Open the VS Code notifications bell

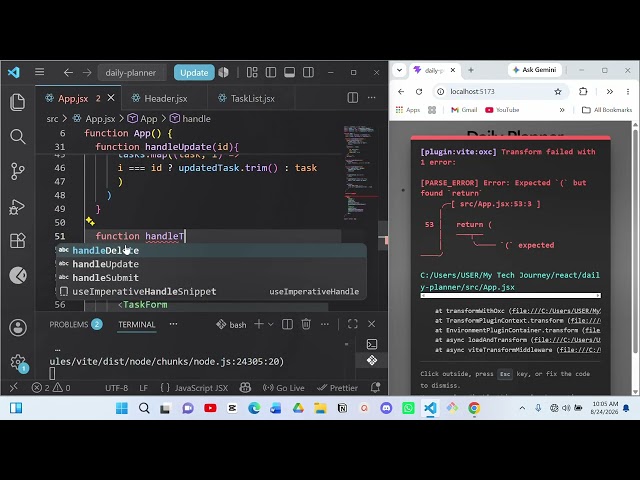(375, 388)
